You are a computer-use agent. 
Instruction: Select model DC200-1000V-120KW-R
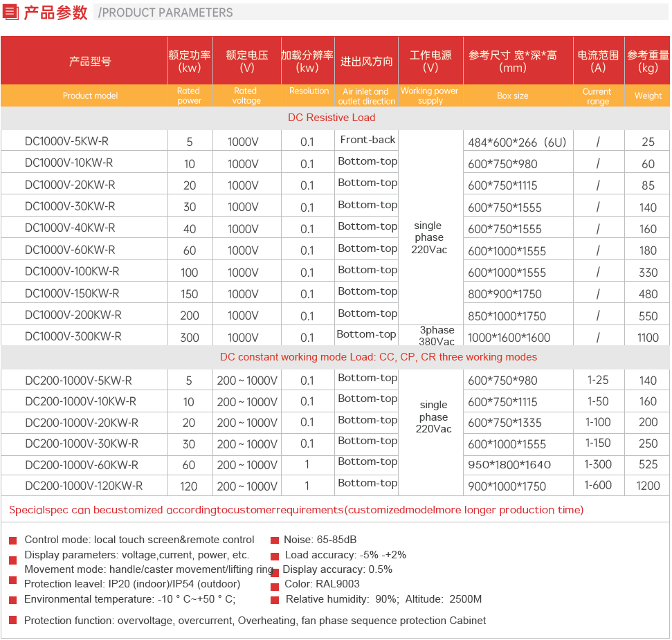[84, 486]
